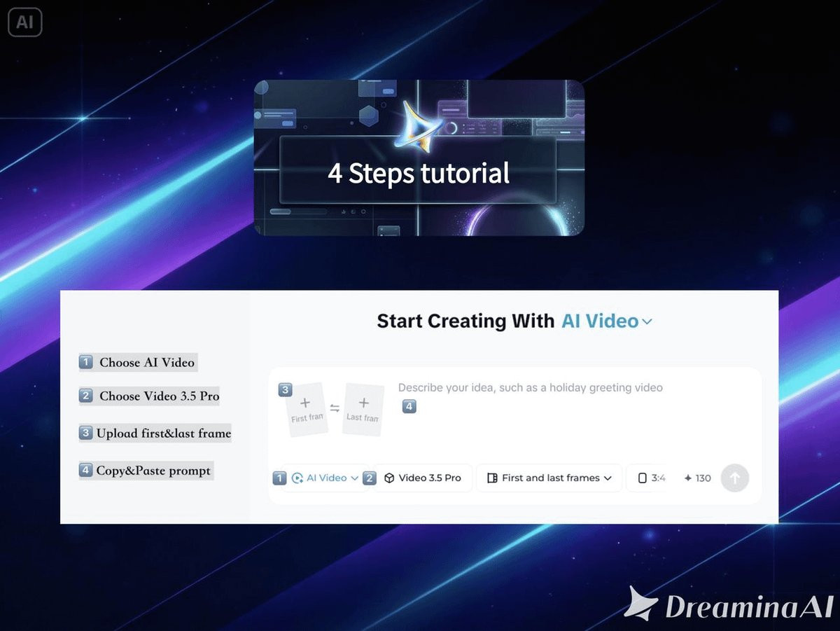
Task: Click the AI Video play icon in toolbar
Action: 297,478
